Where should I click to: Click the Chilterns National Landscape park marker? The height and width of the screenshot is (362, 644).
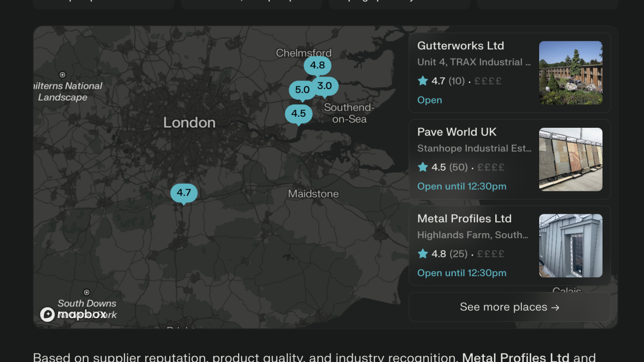click(62, 75)
